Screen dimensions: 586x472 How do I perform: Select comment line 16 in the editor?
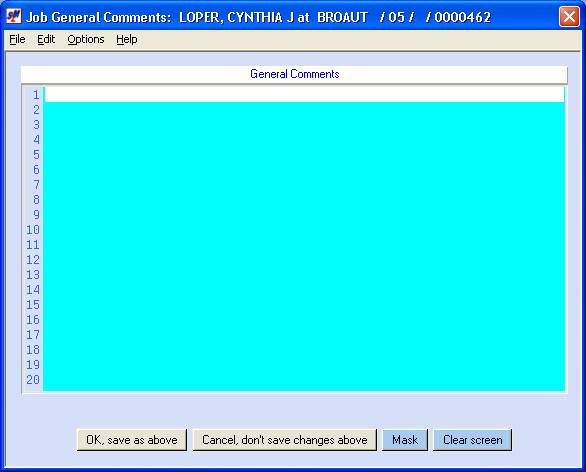point(304,320)
